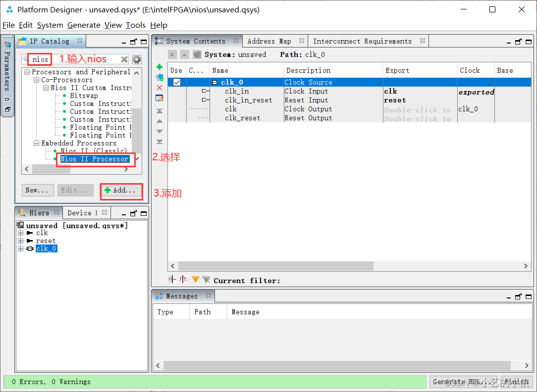
Task: Detach the IP Catalog panel
Action: (134, 42)
